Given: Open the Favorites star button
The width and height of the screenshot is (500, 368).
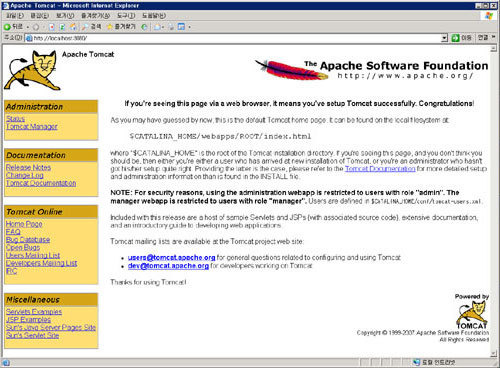Looking at the screenshot, I should coord(121,27).
